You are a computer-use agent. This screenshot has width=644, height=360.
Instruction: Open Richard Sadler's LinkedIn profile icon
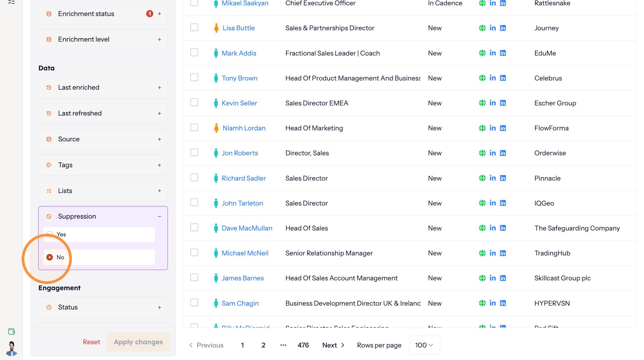493,178
